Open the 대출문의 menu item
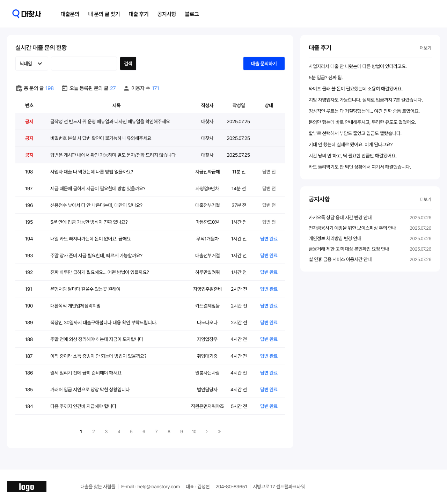 pyautogui.click(x=70, y=14)
